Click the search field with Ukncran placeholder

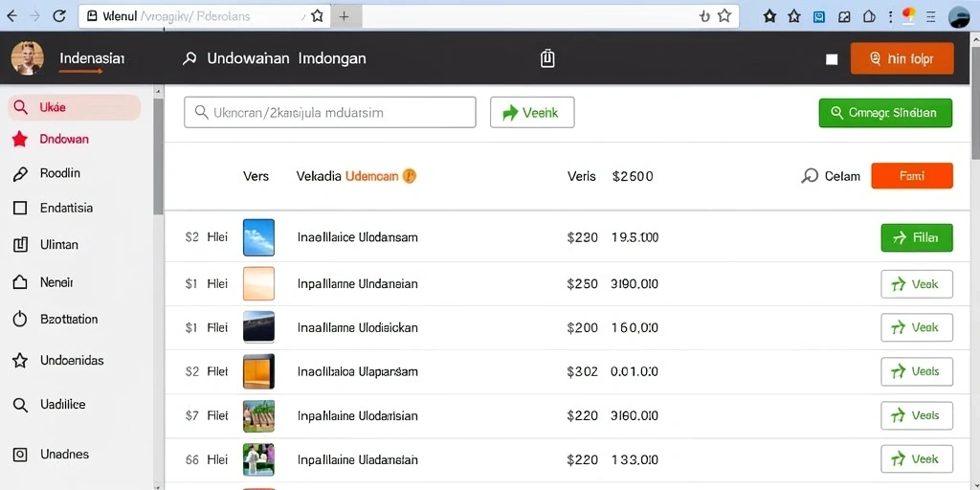[329, 113]
